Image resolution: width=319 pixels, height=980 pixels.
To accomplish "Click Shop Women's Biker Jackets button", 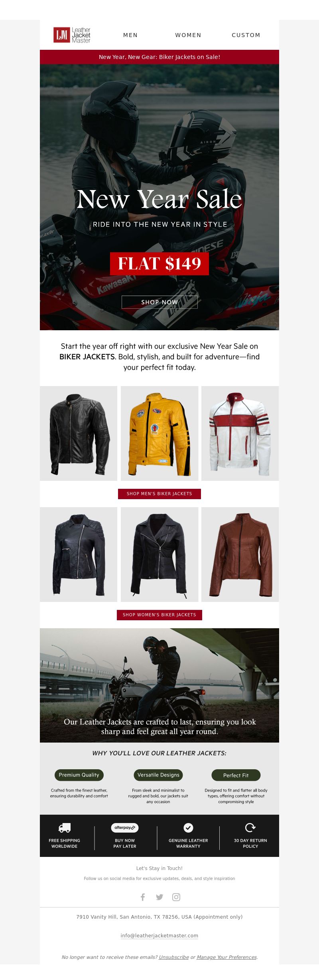I will point(159,615).
